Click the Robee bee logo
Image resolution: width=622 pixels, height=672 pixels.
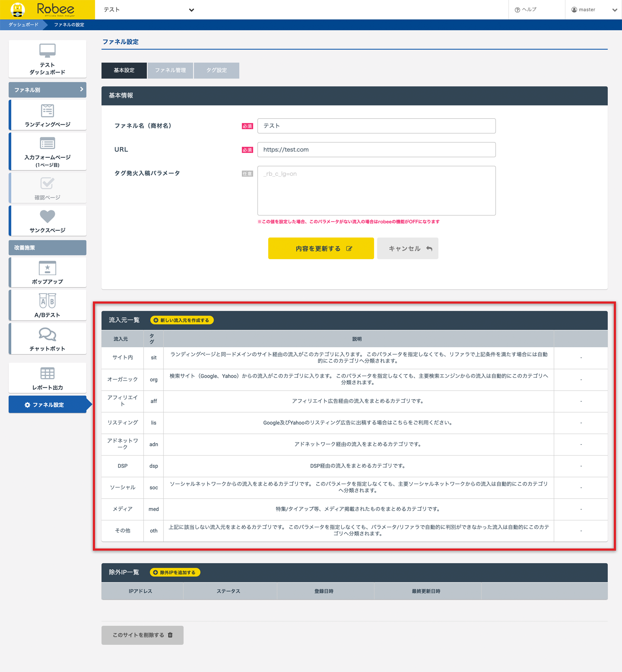(x=18, y=10)
